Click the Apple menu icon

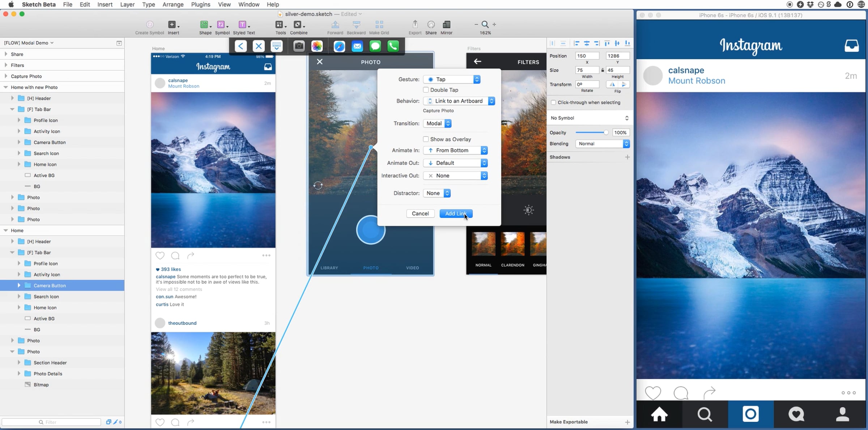click(11, 4)
